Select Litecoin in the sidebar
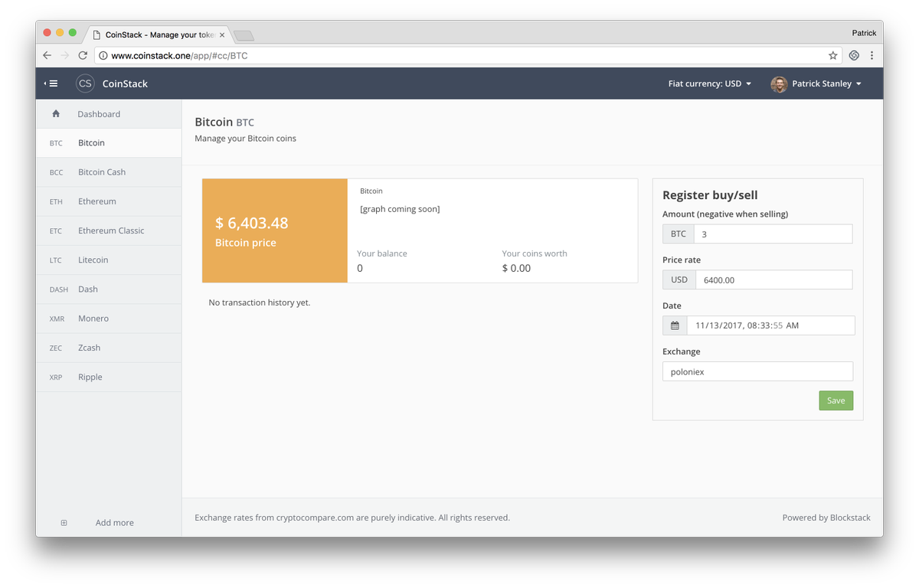 (109, 260)
